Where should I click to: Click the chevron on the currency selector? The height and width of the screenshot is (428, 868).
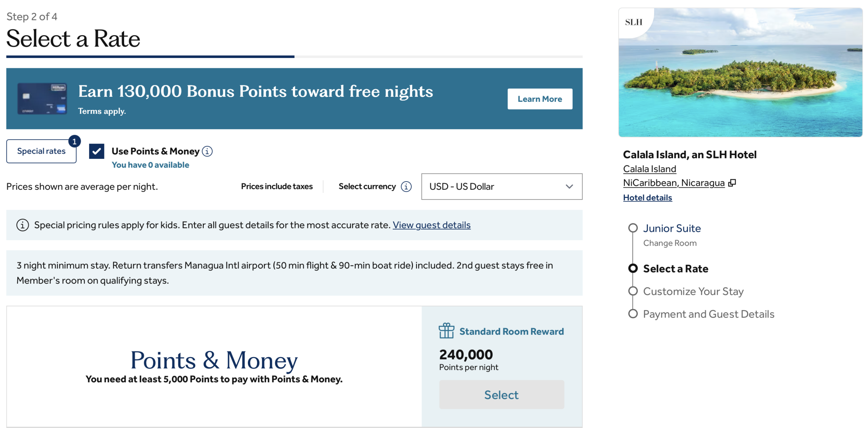click(x=569, y=186)
